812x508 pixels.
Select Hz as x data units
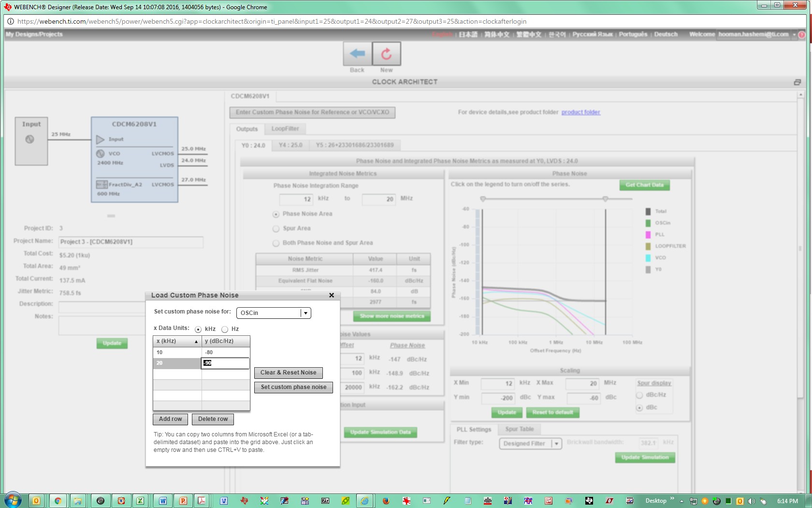(x=225, y=329)
